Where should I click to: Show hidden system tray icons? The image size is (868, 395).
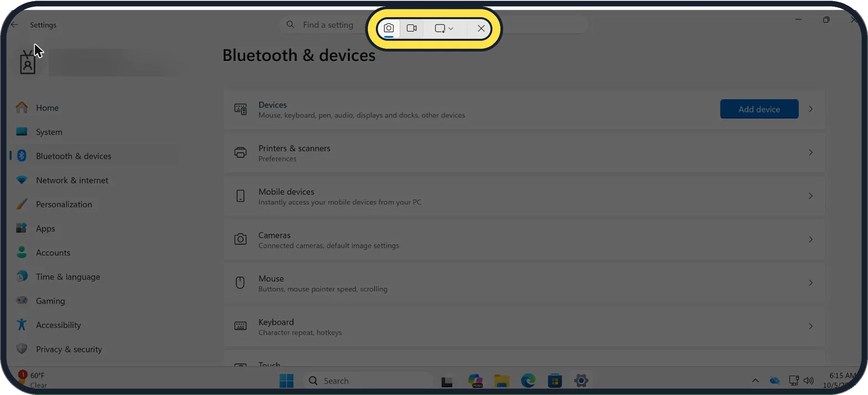click(x=755, y=381)
